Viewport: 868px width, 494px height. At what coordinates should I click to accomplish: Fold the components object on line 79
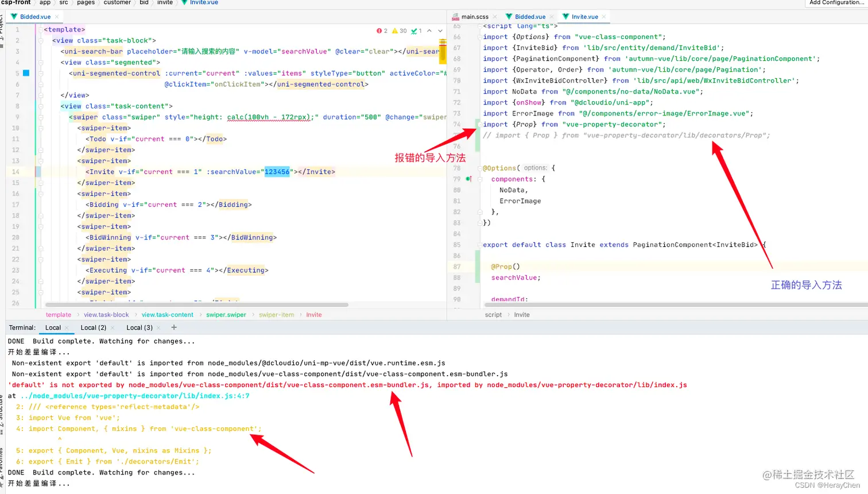coord(479,179)
